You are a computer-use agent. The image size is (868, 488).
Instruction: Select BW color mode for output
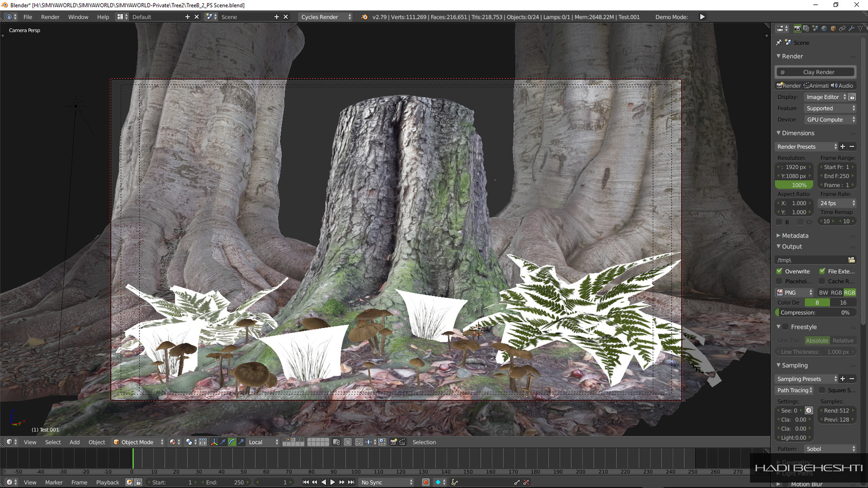[x=824, y=292]
